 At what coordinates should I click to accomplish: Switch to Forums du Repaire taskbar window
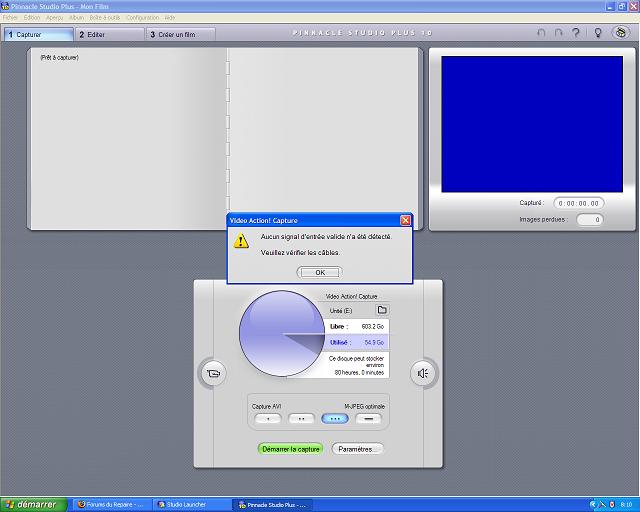(111, 505)
